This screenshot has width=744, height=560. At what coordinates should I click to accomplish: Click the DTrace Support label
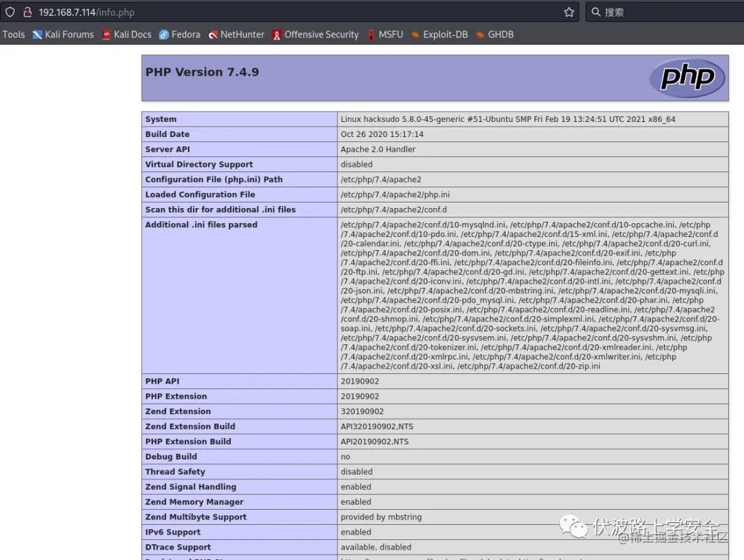pos(178,547)
